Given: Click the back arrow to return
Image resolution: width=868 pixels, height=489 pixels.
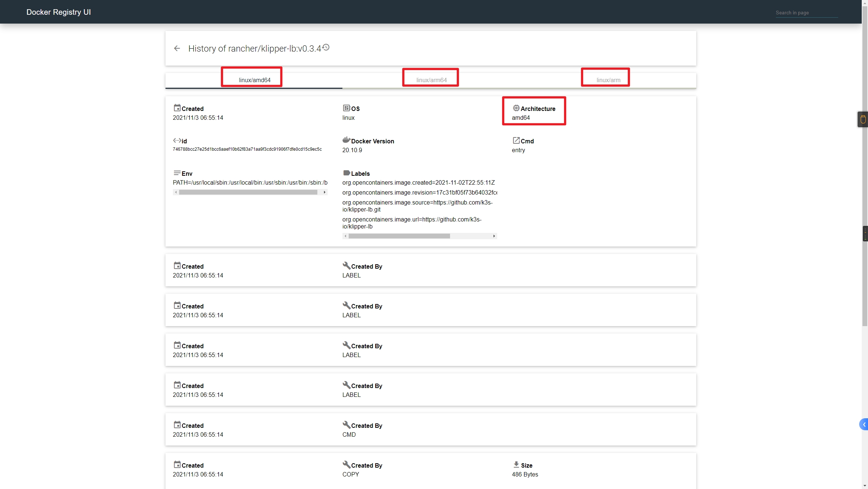Looking at the screenshot, I should click(177, 48).
